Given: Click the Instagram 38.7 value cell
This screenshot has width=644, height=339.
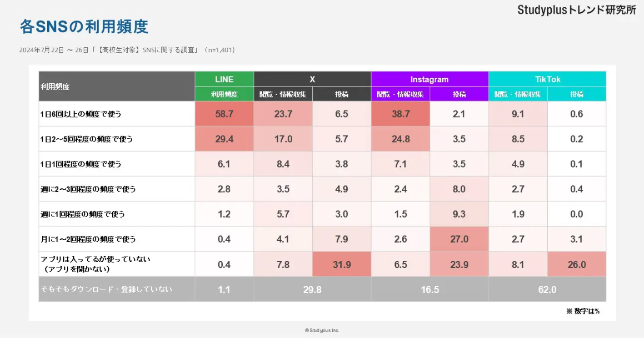Looking at the screenshot, I should 400,114.
